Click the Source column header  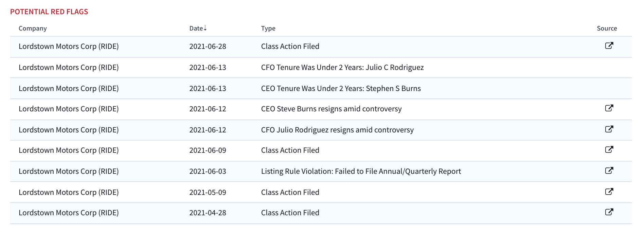[x=607, y=29]
